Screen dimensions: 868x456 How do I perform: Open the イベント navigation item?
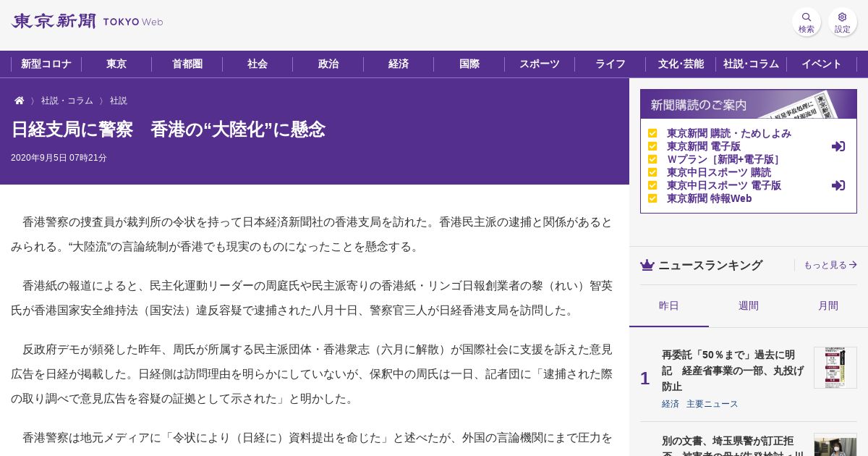click(x=822, y=64)
